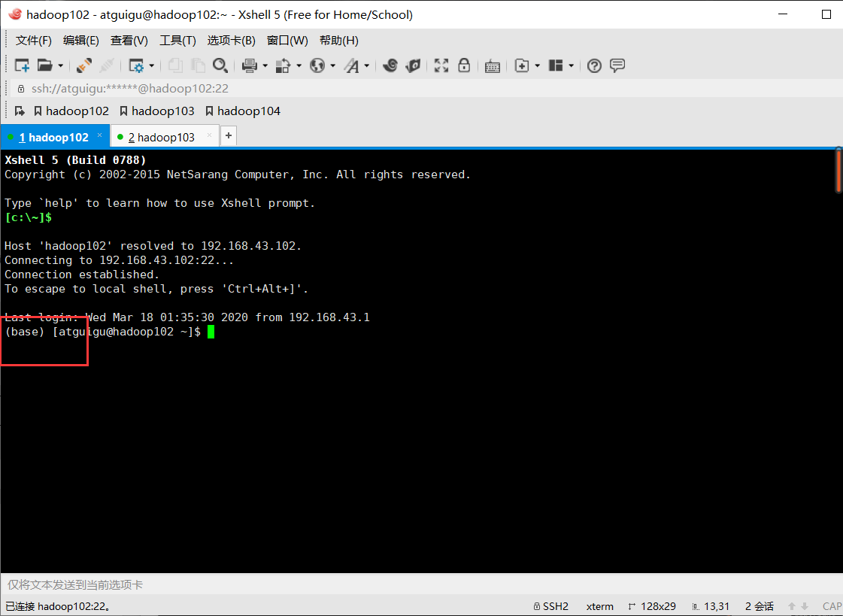Expand the Properties dropdown arrow

pyautogui.click(x=152, y=65)
